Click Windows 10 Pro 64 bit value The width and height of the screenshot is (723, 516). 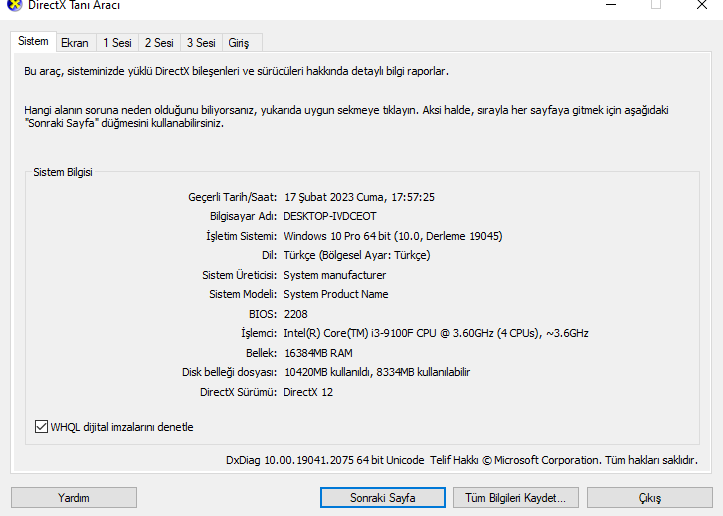(393, 236)
